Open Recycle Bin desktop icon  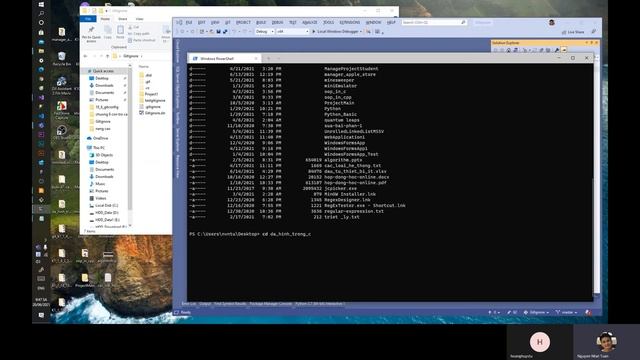(x=62, y=58)
